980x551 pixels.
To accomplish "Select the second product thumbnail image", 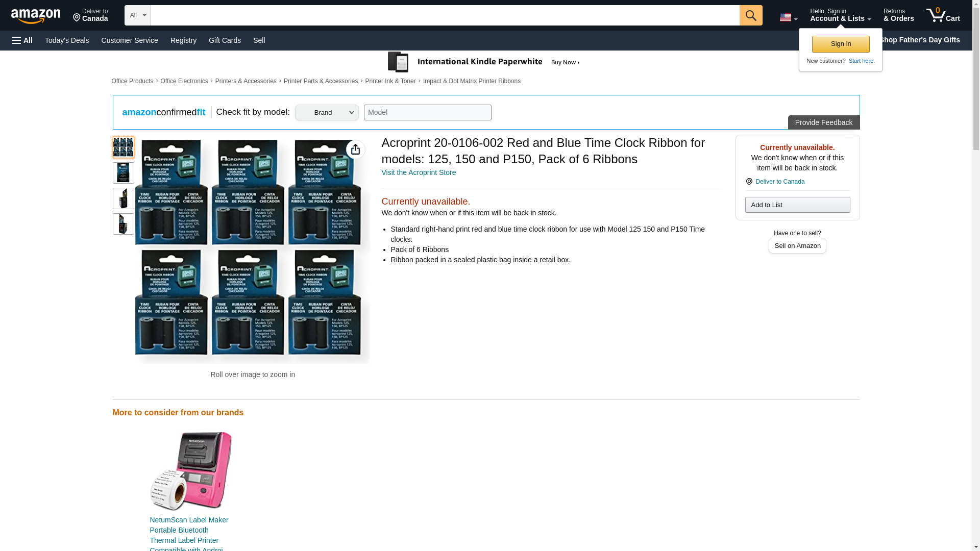I will pos(123,173).
